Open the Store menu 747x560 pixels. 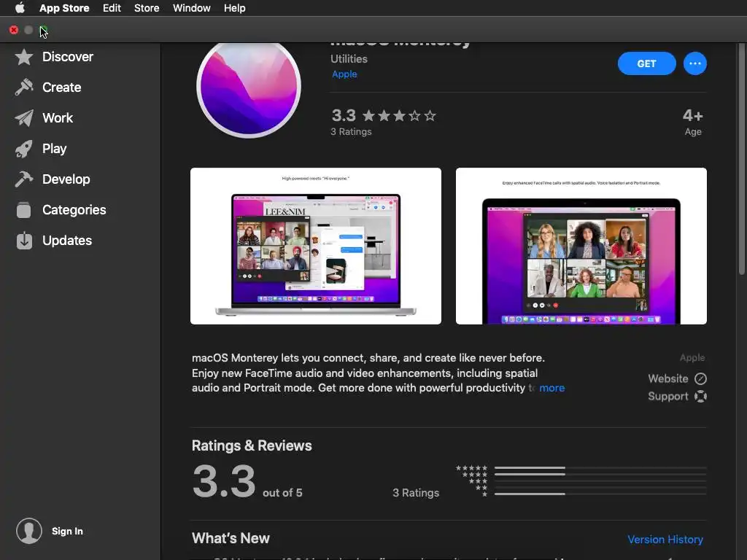[146, 8]
